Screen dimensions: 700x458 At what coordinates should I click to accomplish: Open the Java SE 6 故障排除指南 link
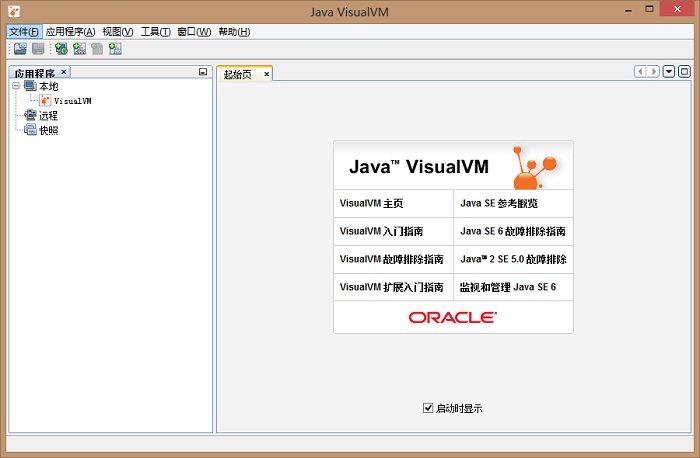click(513, 231)
